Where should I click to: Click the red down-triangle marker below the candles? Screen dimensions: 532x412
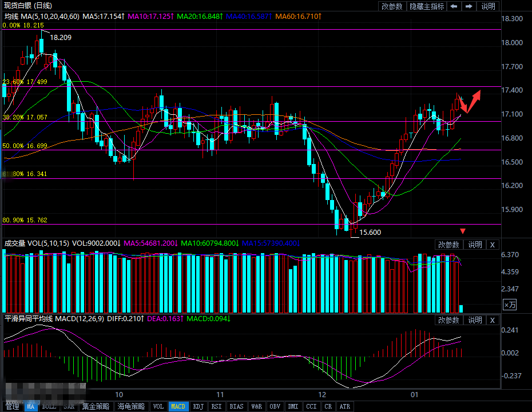click(x=463, y=231)
